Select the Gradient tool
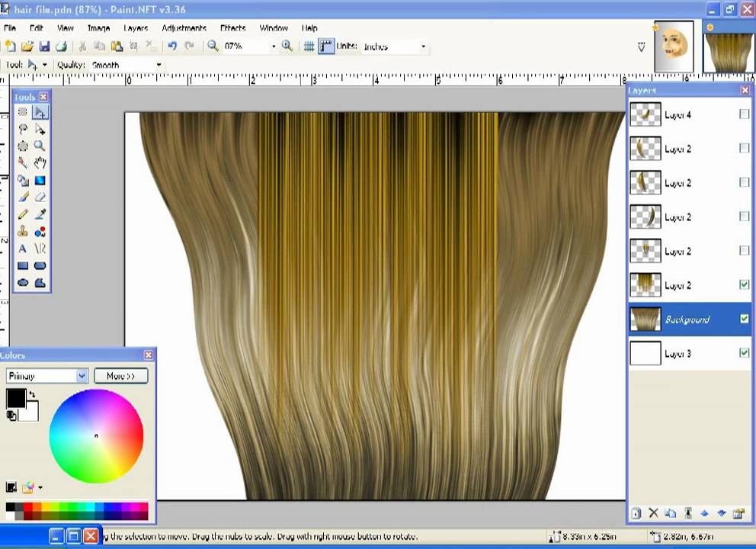 point(40,181)
